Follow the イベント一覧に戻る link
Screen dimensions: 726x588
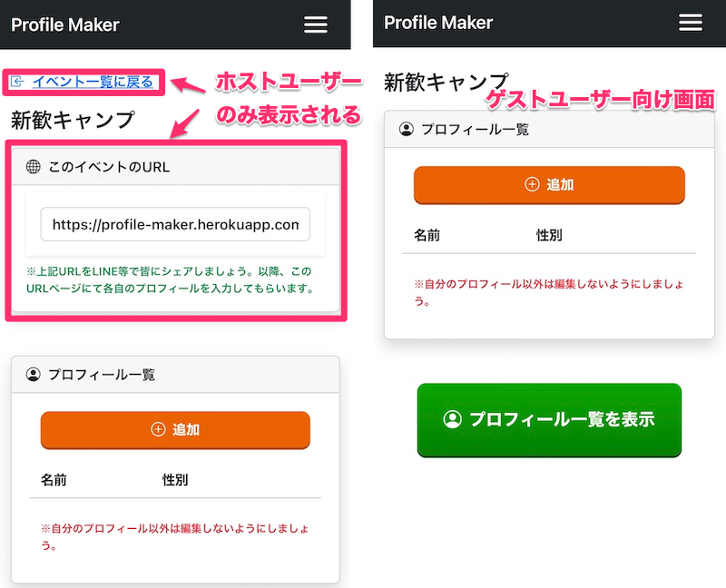(93, 82)
